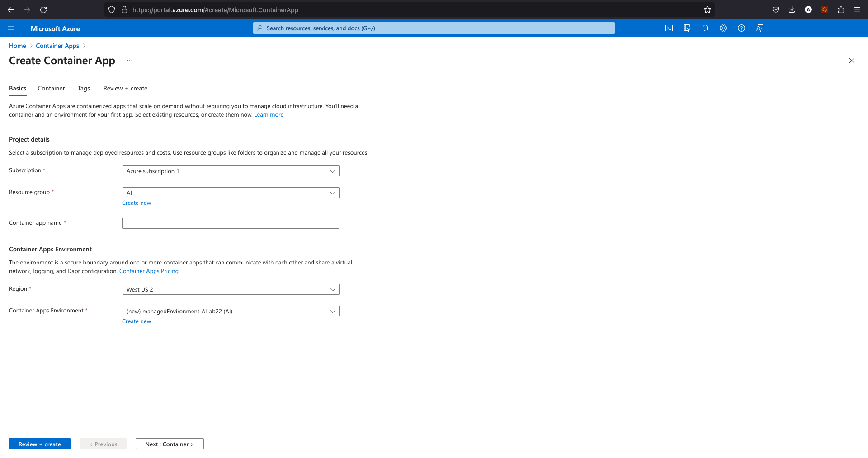Expand the Subscription dropdown
868x458 pixels.
[x=231, y=171]
